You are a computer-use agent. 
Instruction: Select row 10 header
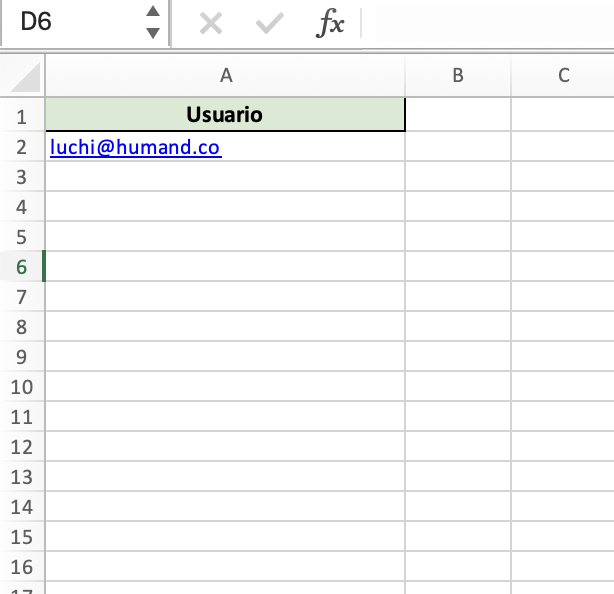click(x=22, y=387)
